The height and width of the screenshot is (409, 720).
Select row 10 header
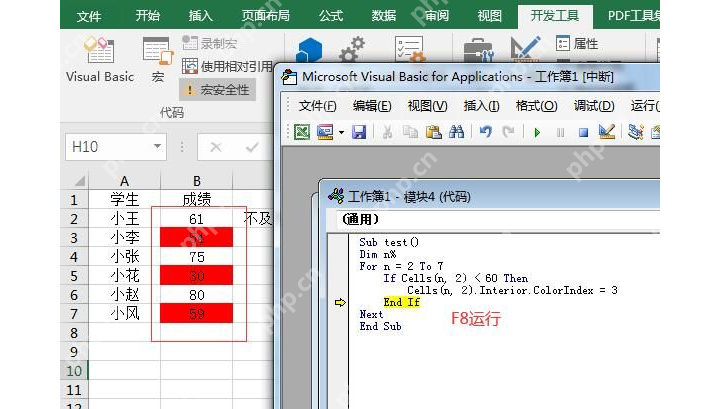coord(74,370)
